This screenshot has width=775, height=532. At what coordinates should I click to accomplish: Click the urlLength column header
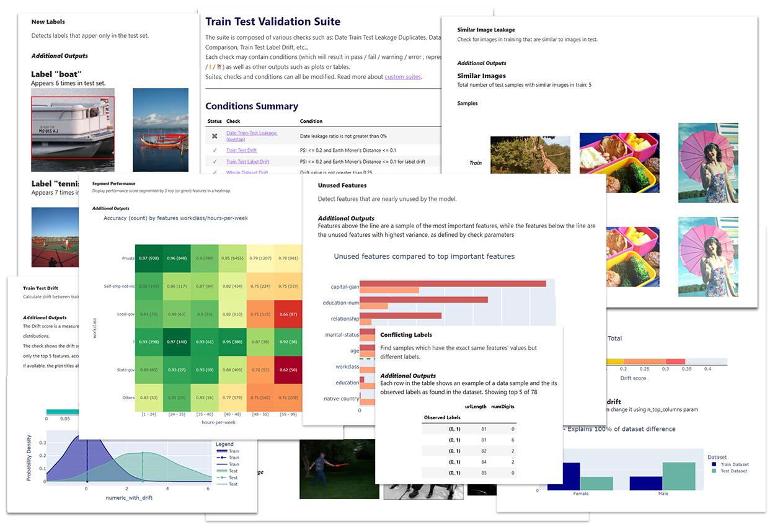click(476, 407)
